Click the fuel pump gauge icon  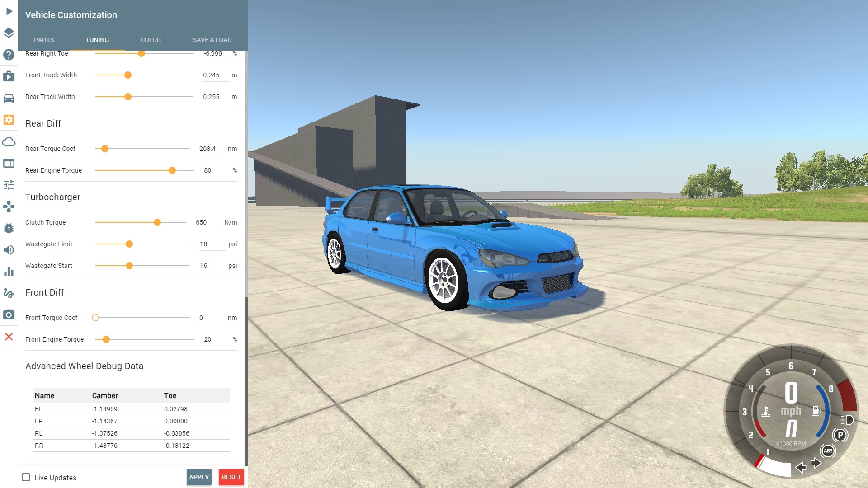[816, 411]
